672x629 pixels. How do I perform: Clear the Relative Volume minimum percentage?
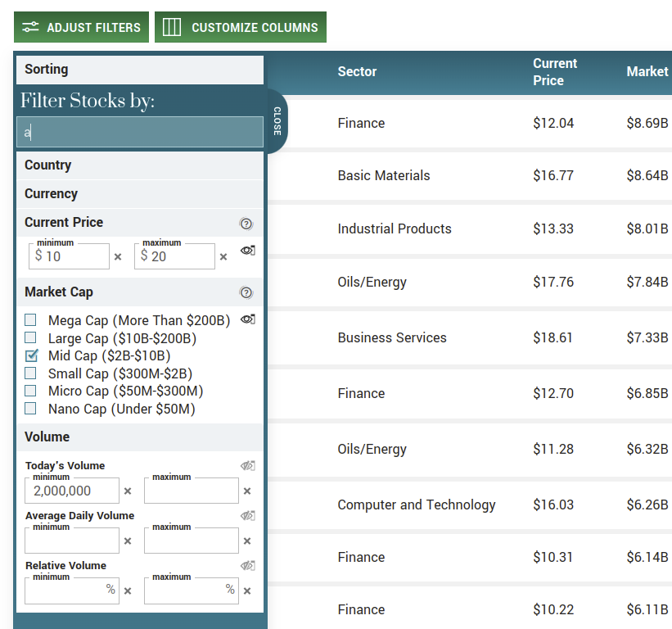128,591
